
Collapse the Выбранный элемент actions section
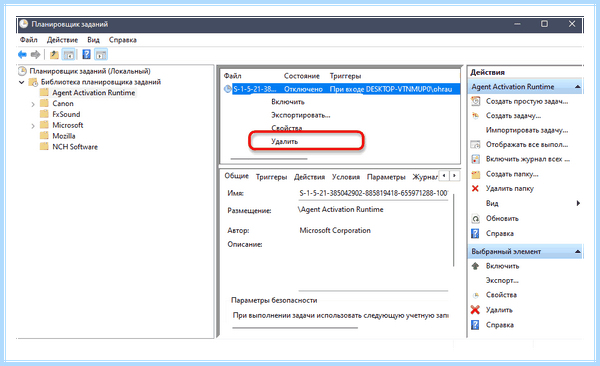[577, 252]
